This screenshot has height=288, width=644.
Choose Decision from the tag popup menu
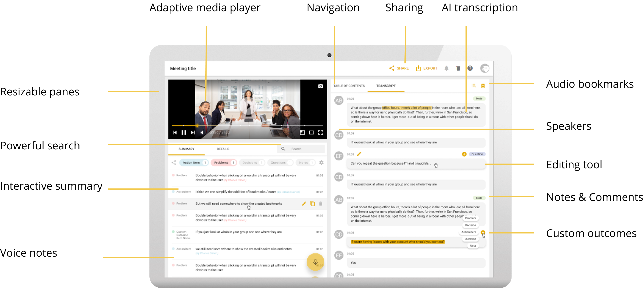tap(470, 225)
